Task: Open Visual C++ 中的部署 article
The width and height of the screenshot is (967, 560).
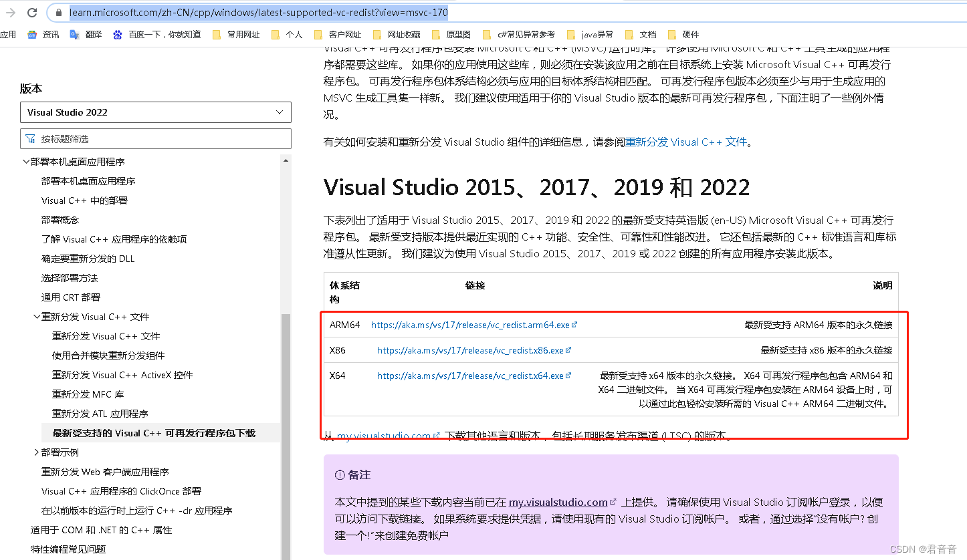Action: pos(84,200)
